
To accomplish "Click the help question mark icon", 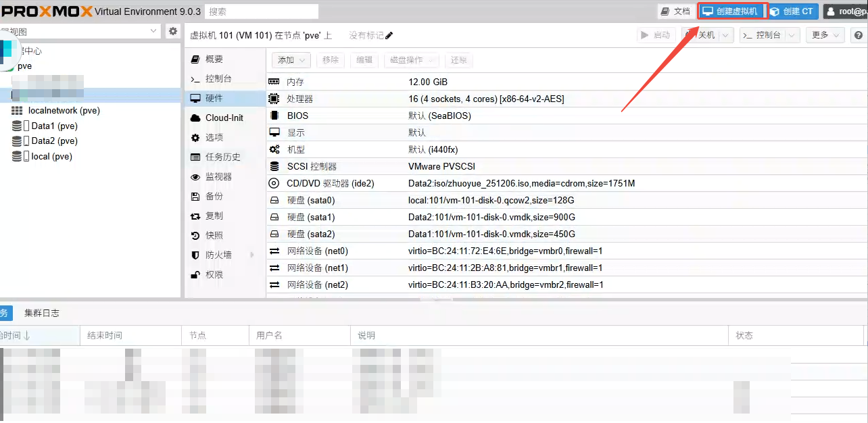I will tap(858, 35).
